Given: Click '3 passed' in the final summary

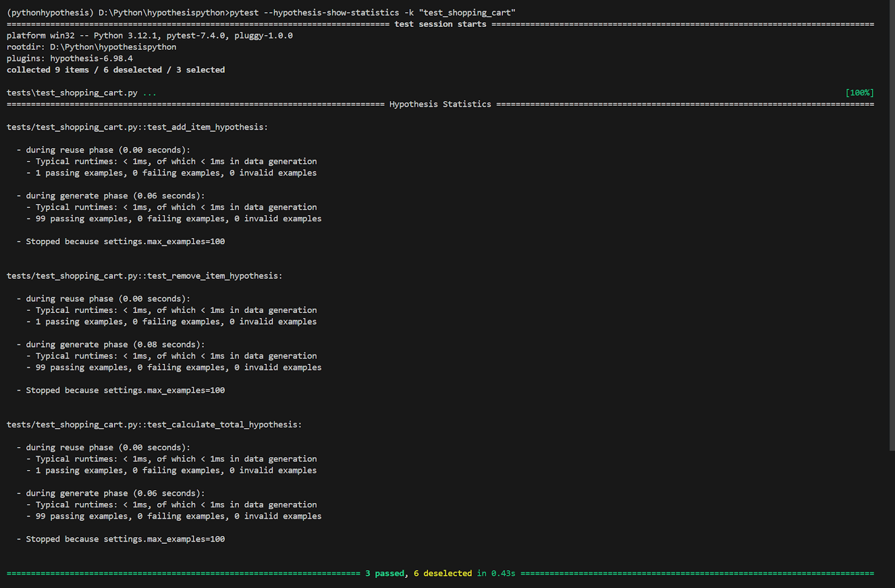Looking at the screenshot, I should 385,573.
